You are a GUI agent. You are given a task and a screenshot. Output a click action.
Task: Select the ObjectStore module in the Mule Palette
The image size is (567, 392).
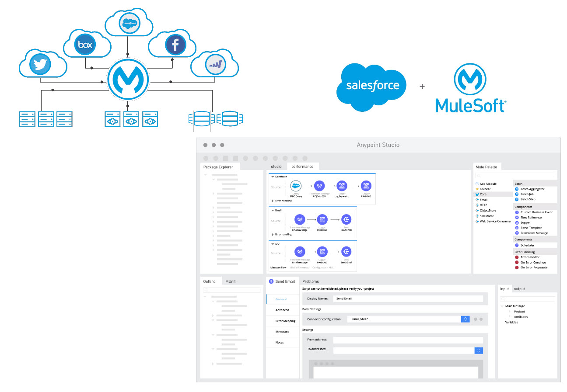[x=486, y=211]
